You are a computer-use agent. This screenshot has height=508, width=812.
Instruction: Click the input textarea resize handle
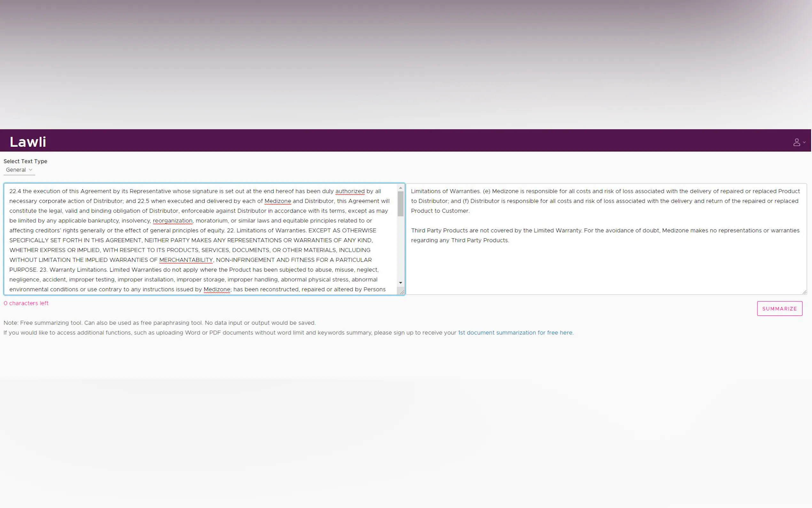click(x=402, y=292)
